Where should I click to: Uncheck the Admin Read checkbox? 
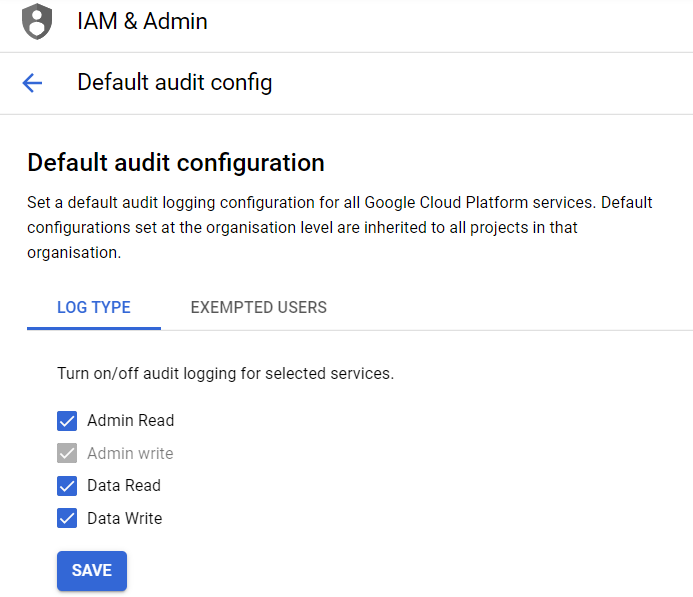tap(67, 421)
